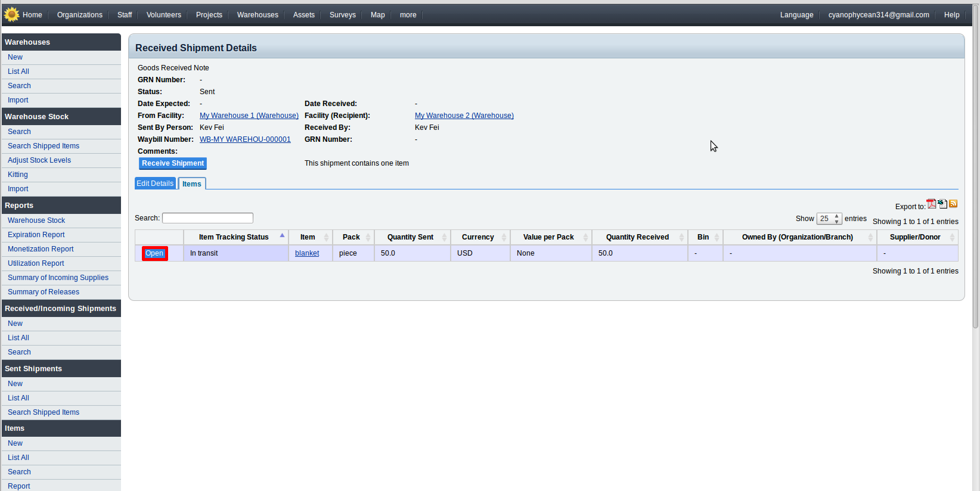Open the in-transit blanket item row

[154, 253]
